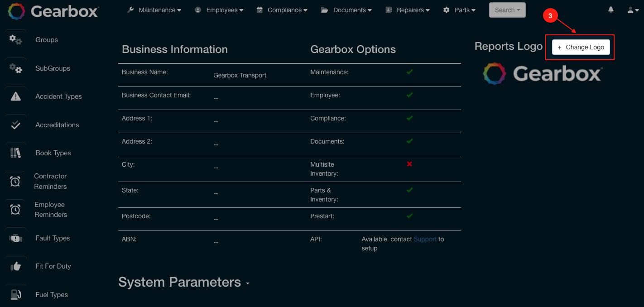Click the Support link in the API row

click(x=425, y=239)
